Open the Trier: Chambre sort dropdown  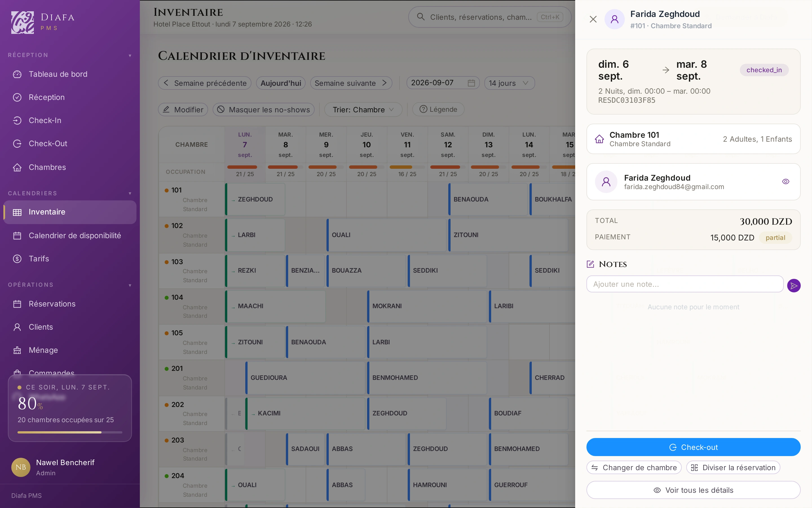pos(363,110)
